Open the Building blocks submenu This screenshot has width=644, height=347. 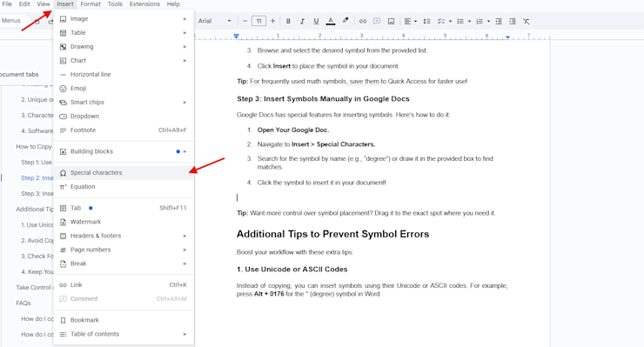(124, 151)
